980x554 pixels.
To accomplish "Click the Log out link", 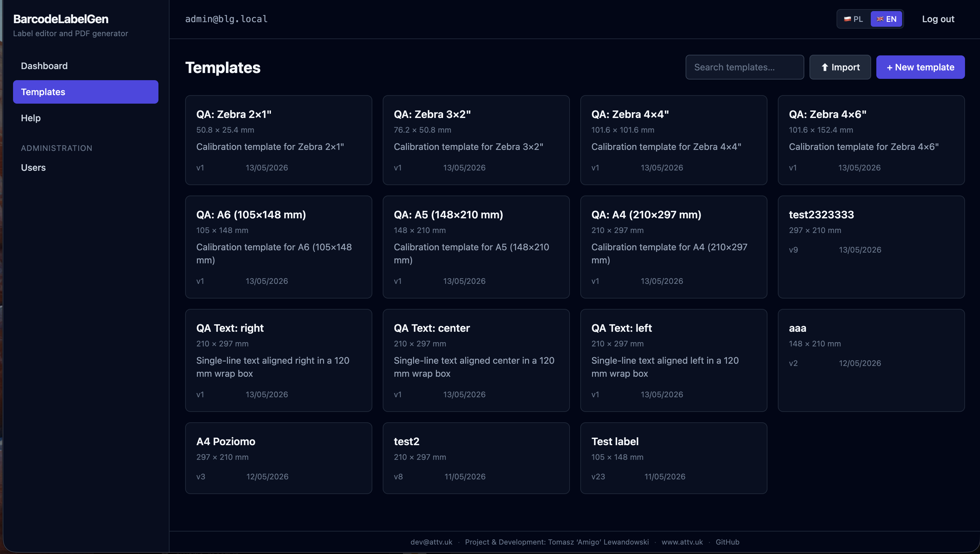I will [x=938, y=19].
